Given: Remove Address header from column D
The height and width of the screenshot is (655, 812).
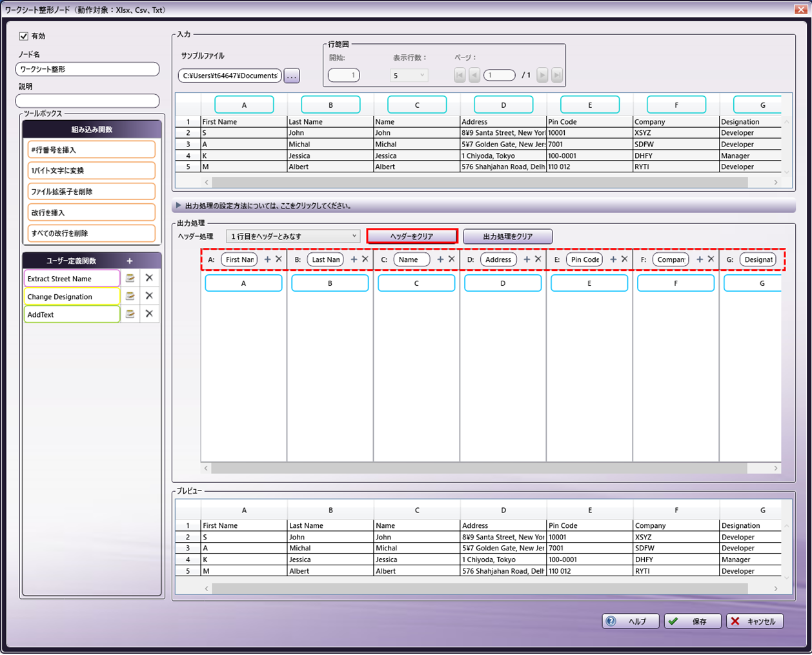Looking at the screenshot, I should 538,259.
